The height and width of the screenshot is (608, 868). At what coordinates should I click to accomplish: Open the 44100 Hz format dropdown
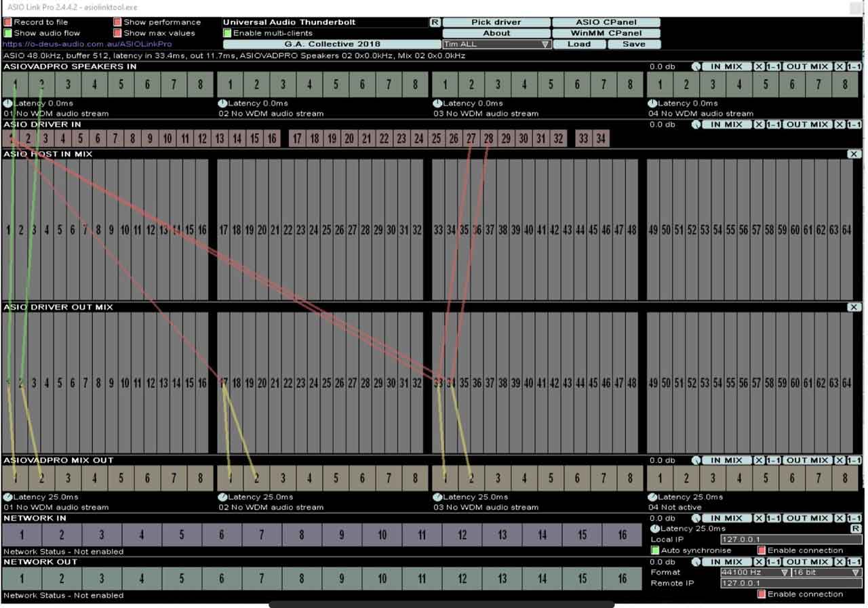click(x=755, y=573)
